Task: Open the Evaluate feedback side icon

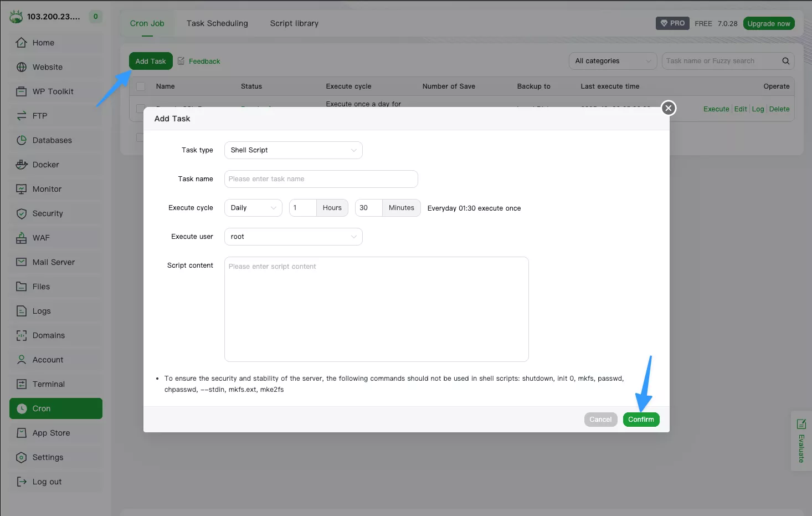Action: pos(801,425)
